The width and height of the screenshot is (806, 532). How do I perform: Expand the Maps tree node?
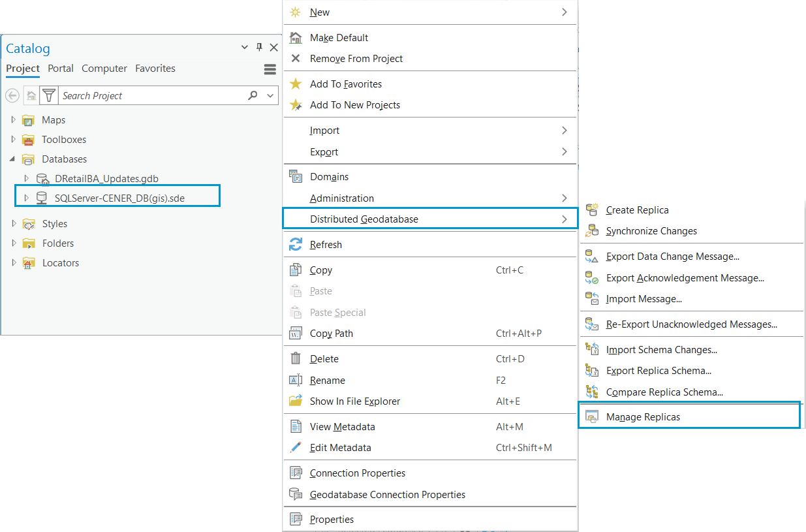click(14, 120)
